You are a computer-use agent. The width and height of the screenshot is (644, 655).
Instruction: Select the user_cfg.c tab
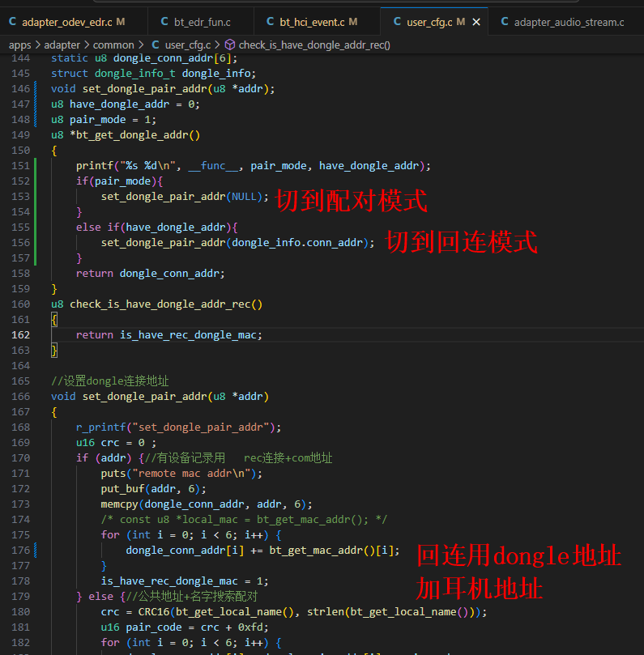point(429,22)
